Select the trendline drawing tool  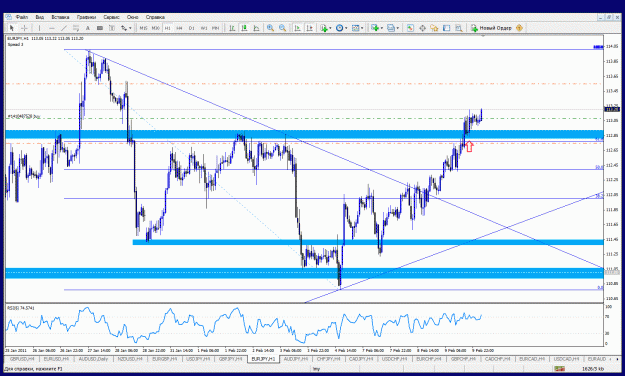click(x=63, y=28)
